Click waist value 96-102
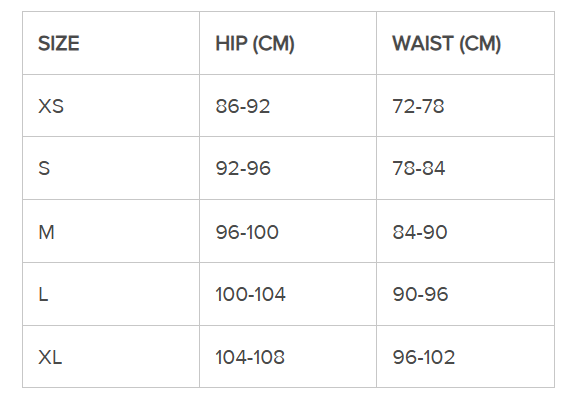 coord(424,357)
